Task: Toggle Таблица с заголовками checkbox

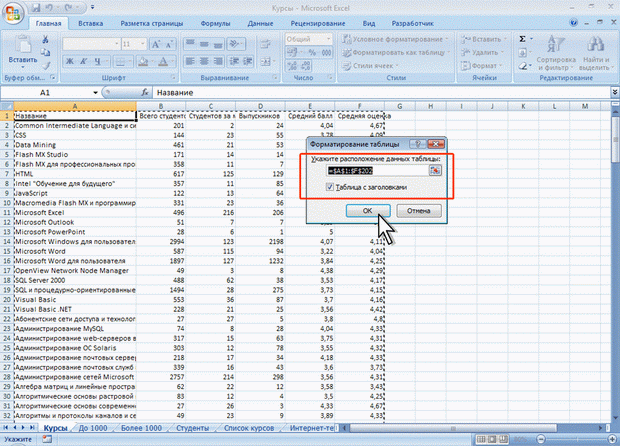Action: 330,187
